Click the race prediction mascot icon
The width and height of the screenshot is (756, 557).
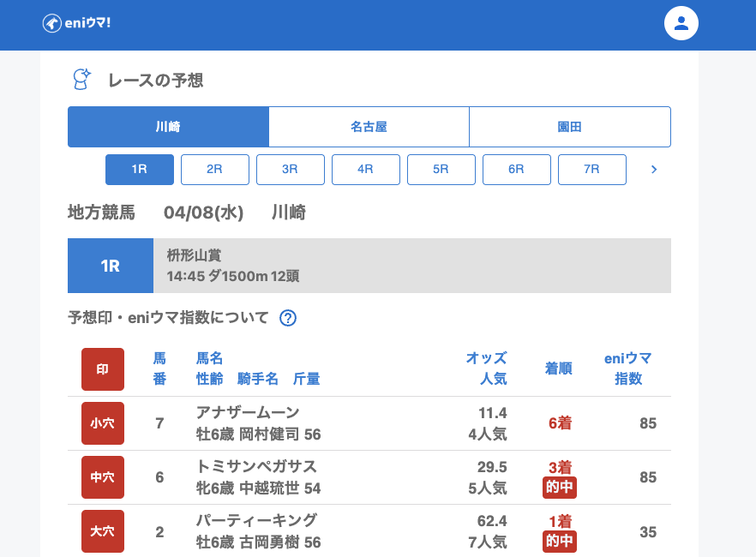click(81, 80)
